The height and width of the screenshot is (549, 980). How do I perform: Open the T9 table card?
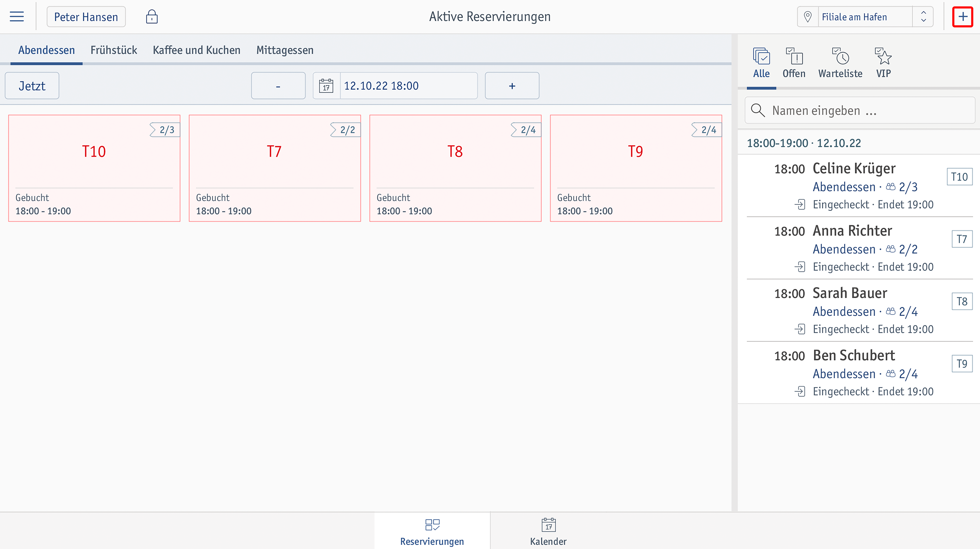tap(636, 168)
